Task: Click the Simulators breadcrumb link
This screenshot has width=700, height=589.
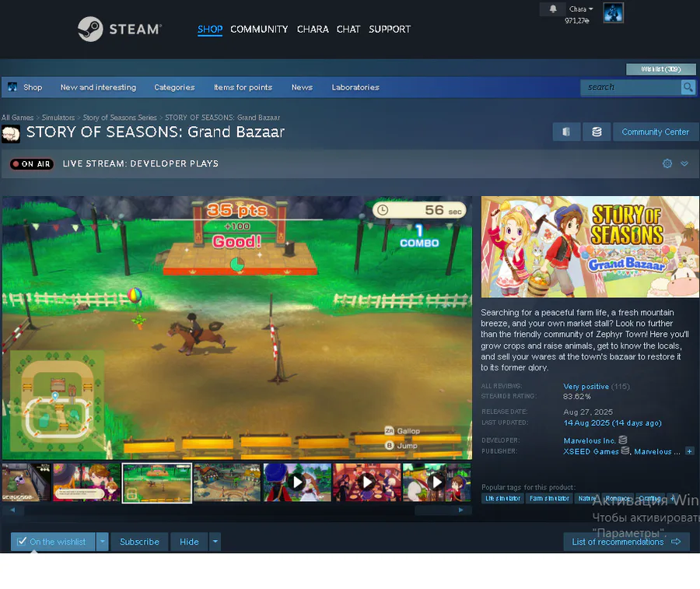Action: pyautogui.click(x=58, y=117)
